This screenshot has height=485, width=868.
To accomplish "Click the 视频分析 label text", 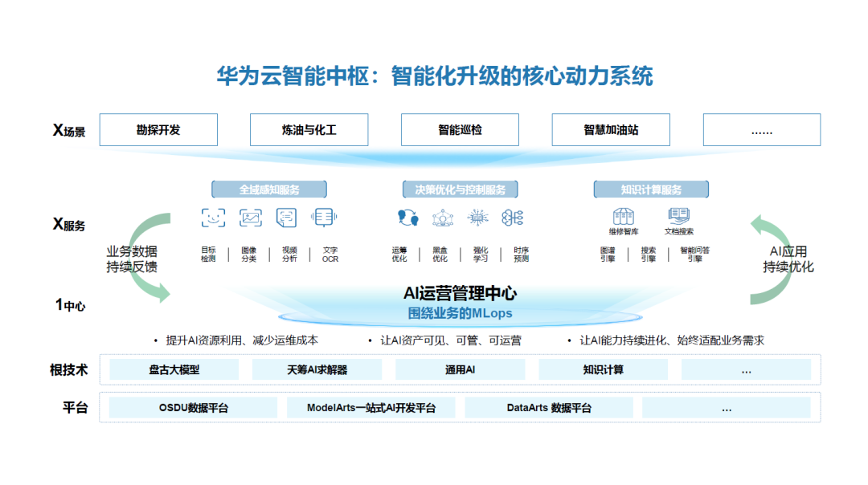I will (289, 255).
